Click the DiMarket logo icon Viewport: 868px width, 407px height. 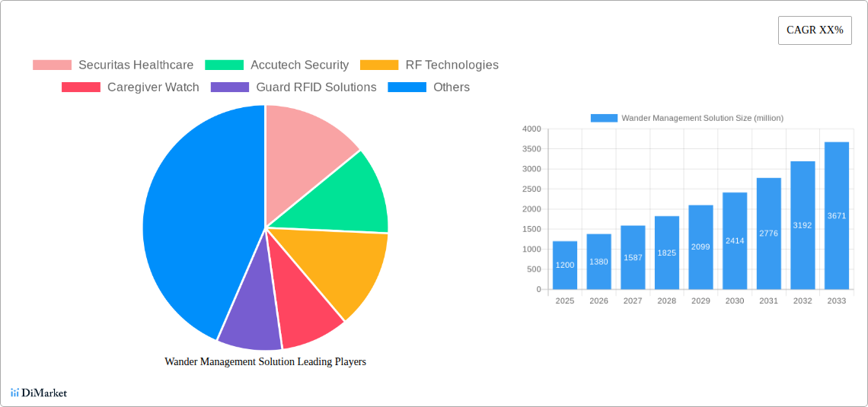point(14,393)
